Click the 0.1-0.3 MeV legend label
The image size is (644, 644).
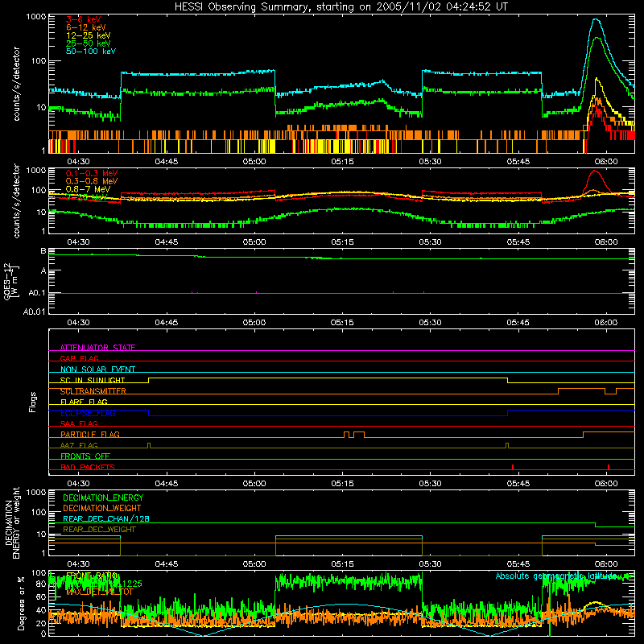[92, 173]
